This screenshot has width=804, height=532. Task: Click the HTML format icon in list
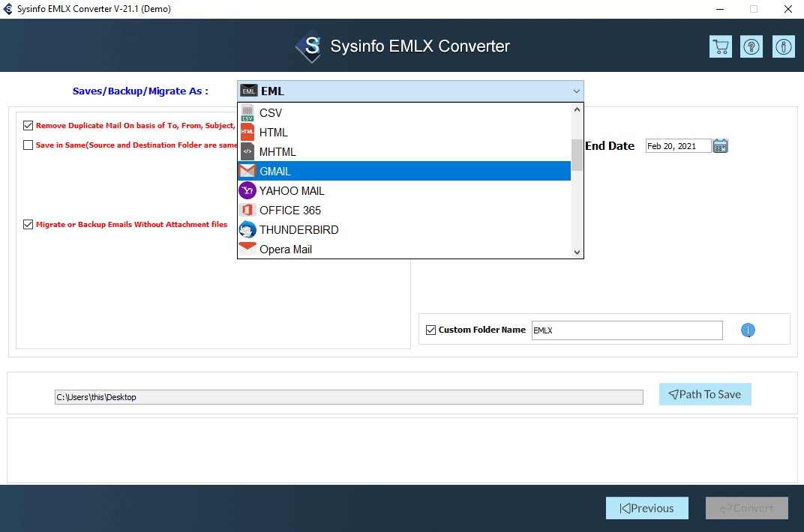click(x=247, y=132)
